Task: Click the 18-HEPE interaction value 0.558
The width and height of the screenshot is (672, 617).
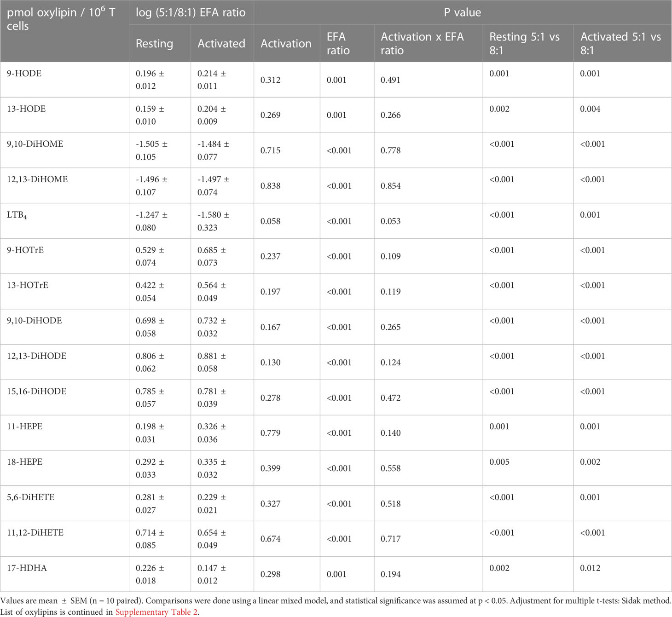Action: [391, 468]
